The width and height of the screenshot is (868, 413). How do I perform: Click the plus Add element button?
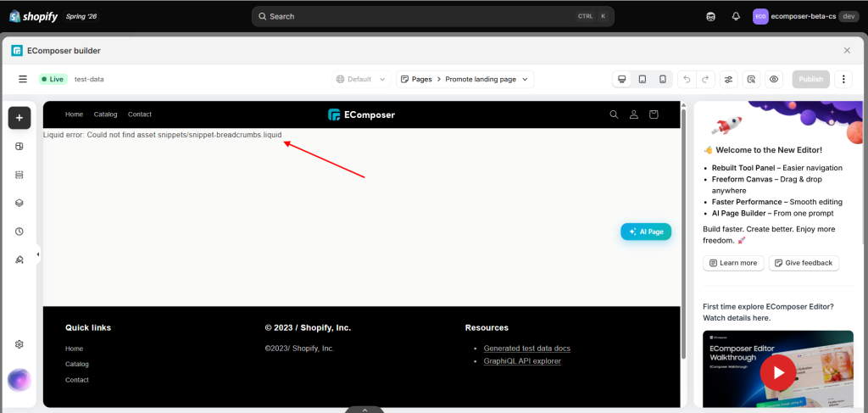pos(19,118)
